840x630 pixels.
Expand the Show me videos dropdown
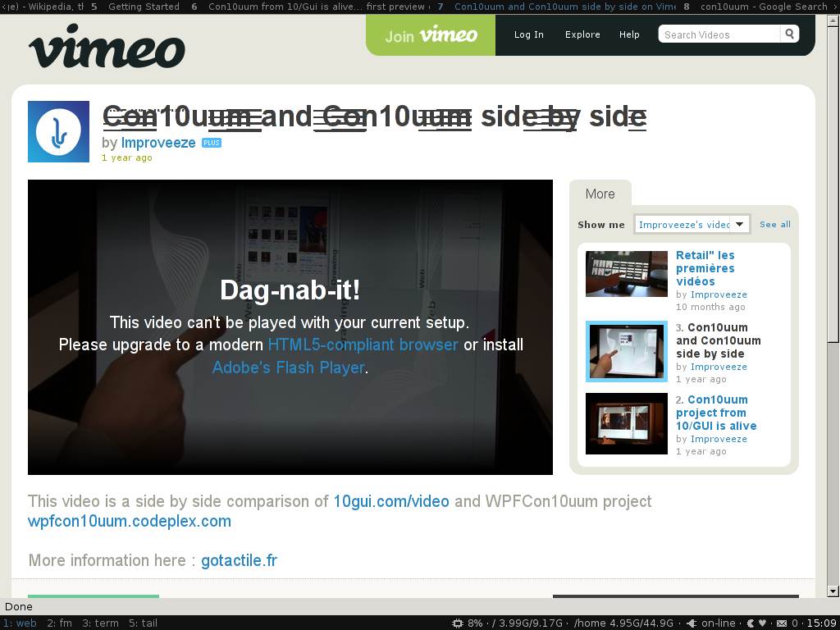click(x=739, y=224)
